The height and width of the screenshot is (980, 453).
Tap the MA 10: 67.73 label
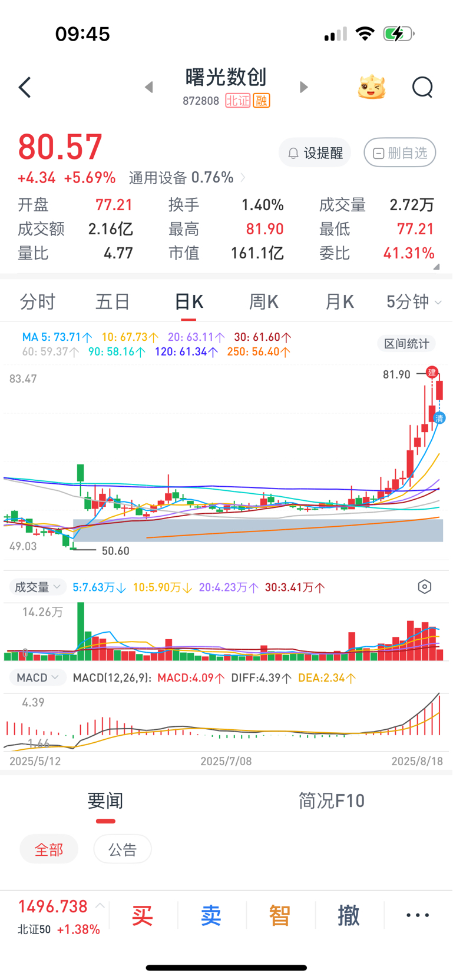pyautogui.click(x=130, y=337)
